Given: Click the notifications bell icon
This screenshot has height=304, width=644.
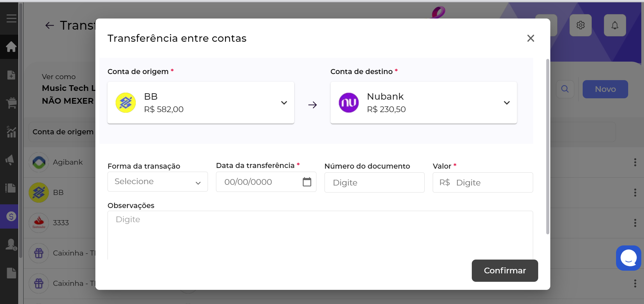Looking at the screenshot, I should click(614, 25).
